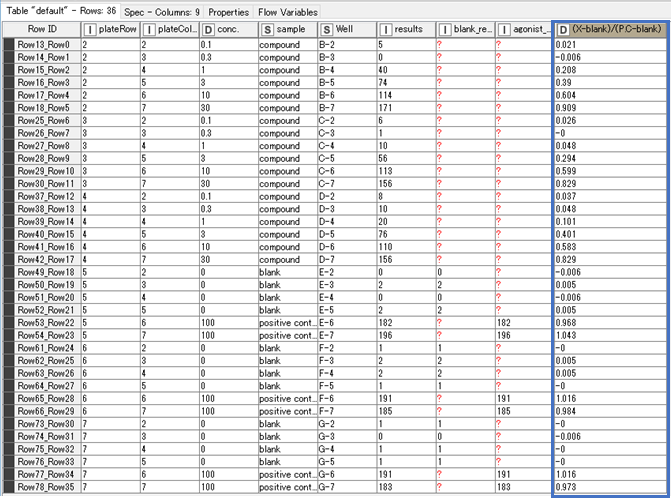
Task: Click compound sample cell in row Row37_Row12
Action: [288, 196]
